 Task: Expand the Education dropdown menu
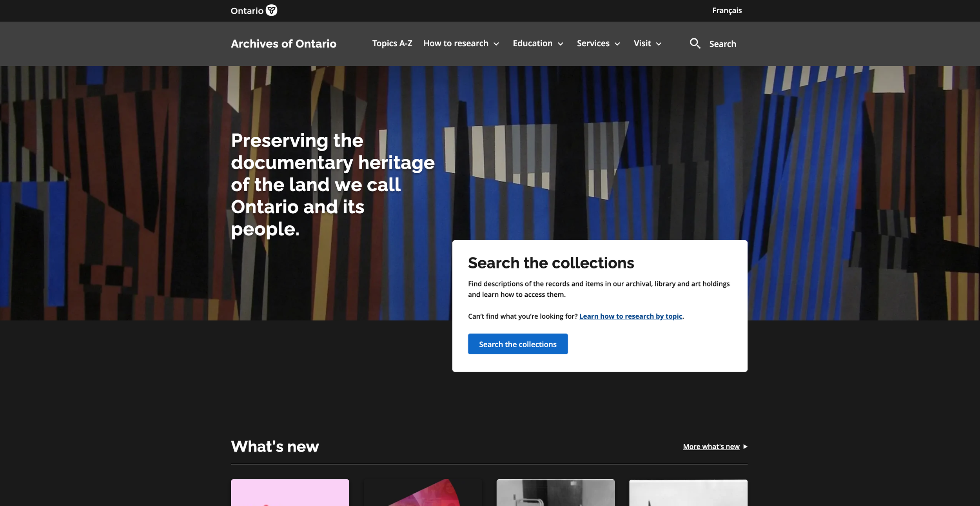pyautogui.click(x=538, y=43)
